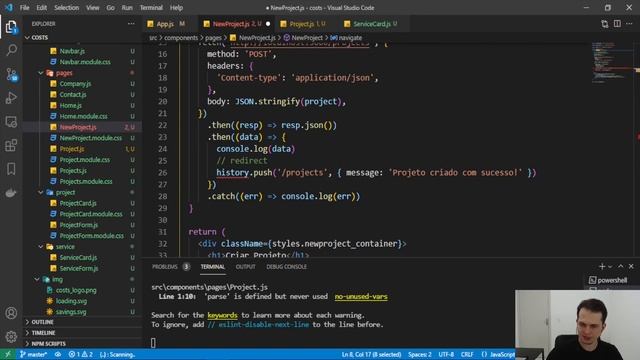This screenshot has width=640, height=360.
Task: Expand the TIMELINE section
Action: [x=43, y=333]
